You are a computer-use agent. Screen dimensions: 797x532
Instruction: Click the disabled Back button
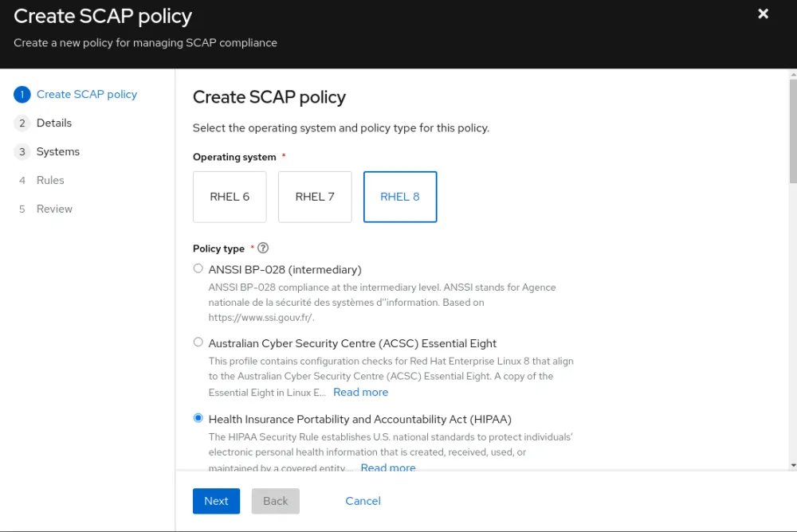tap(275, 501)
